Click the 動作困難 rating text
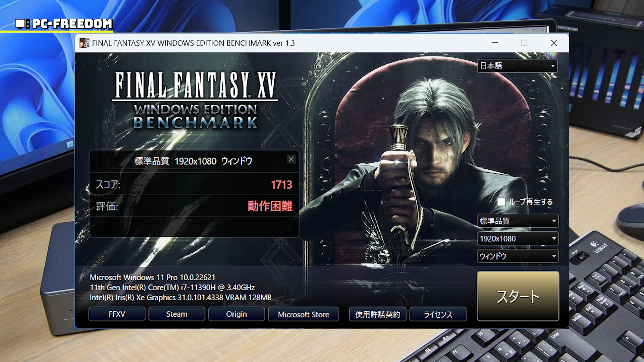This screenshot has height=362, width=644. [x=270, y=206]
